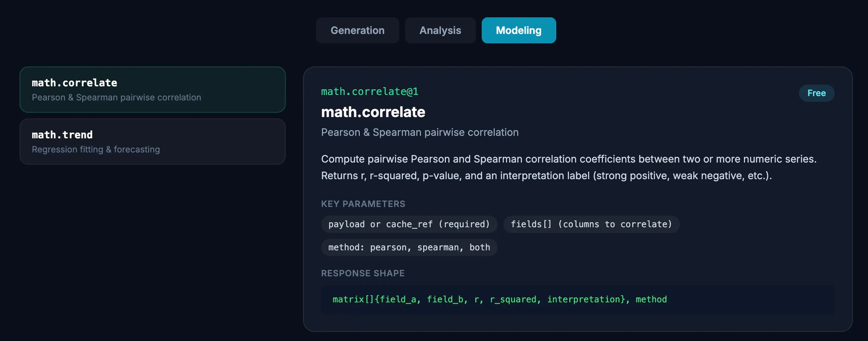Click the sidebar card's Pearson & Spearman description
The width and height of the screenshot is (868, 341).
point(116,97)
